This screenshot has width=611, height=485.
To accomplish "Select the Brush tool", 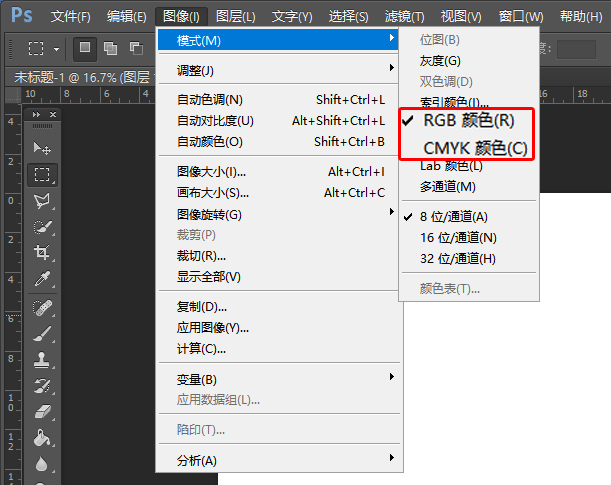I will tap(42, 334).
